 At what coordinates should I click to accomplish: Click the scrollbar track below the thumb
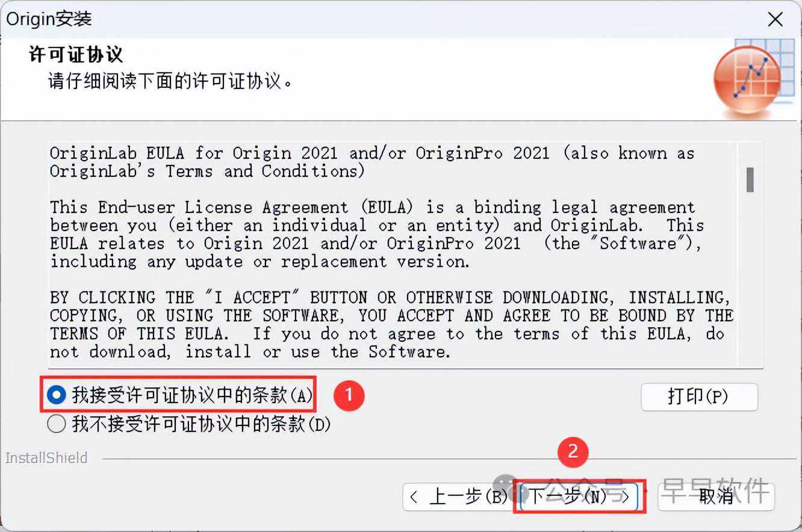pyautogui.click(x=750, y=277)
